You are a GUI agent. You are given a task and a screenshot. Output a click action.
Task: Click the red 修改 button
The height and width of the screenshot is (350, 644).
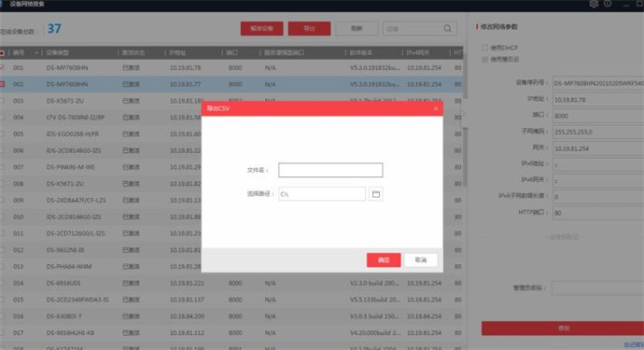(x=563, y=329)
